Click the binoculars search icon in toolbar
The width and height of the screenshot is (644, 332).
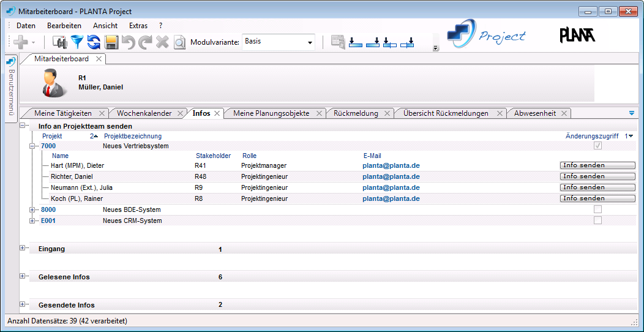[59, 42]
